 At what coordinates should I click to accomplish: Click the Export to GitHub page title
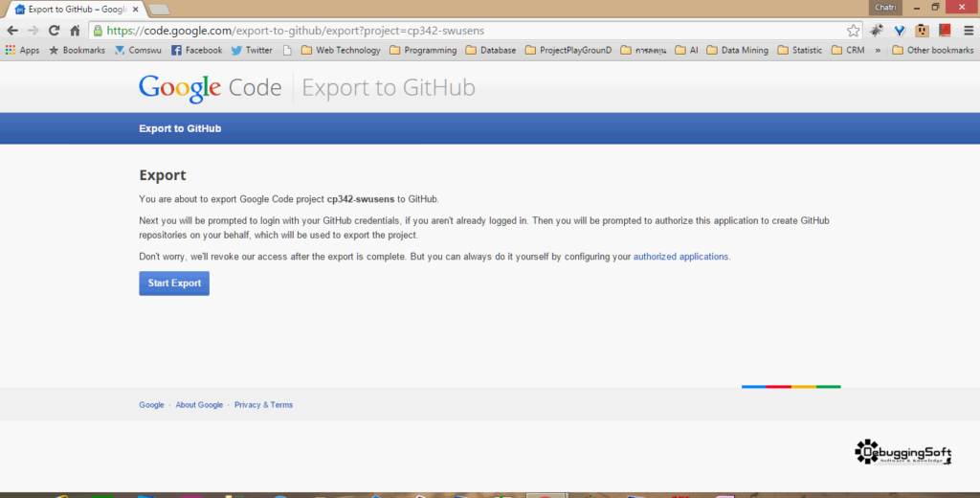389,87
